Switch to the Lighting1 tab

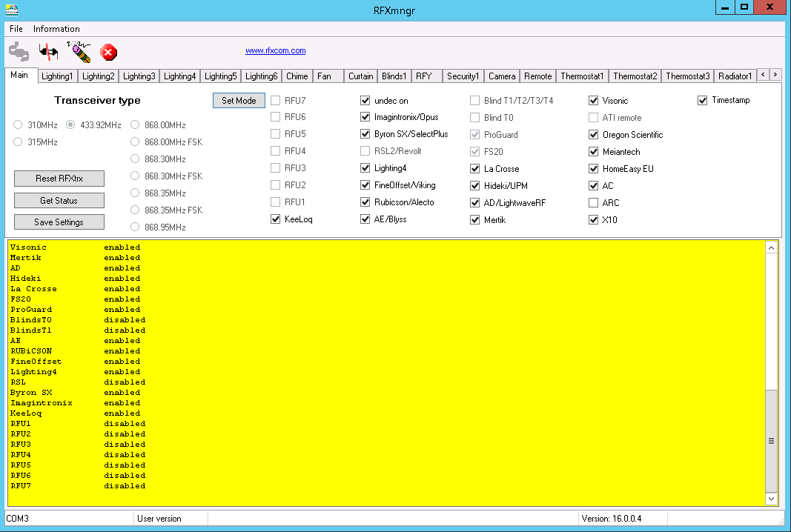point(57,76)
